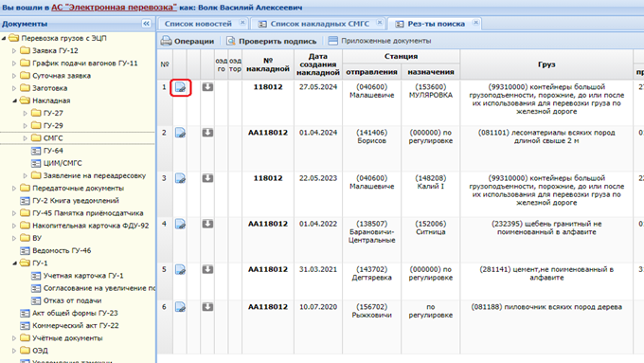Click download arrow icon in row 1

[x=207, y=87]
